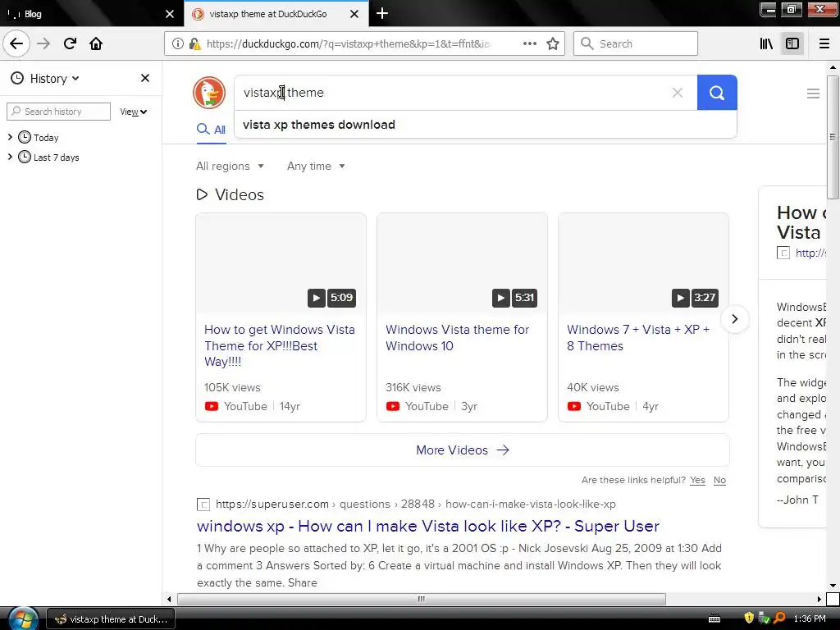The width and height of the screenshot is (840, 630).
Task: Click the DuckDuckGo logo
Action: coord(209,93)
